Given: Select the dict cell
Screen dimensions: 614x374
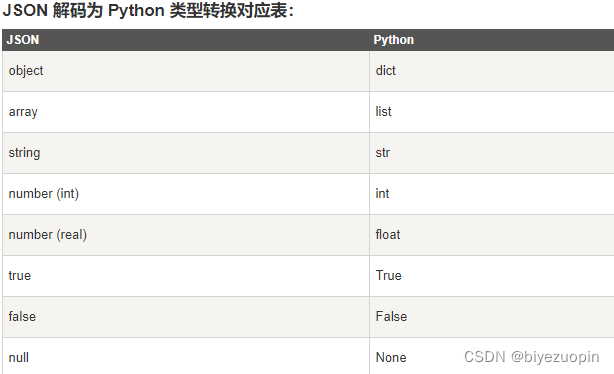Looking at the screenshot, I should (492, 71).
